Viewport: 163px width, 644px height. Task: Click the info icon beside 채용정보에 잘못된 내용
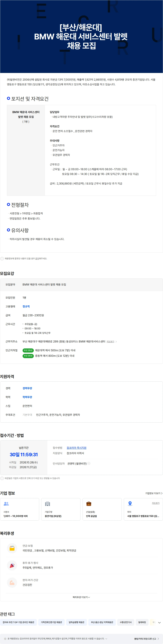coord(2,258)
